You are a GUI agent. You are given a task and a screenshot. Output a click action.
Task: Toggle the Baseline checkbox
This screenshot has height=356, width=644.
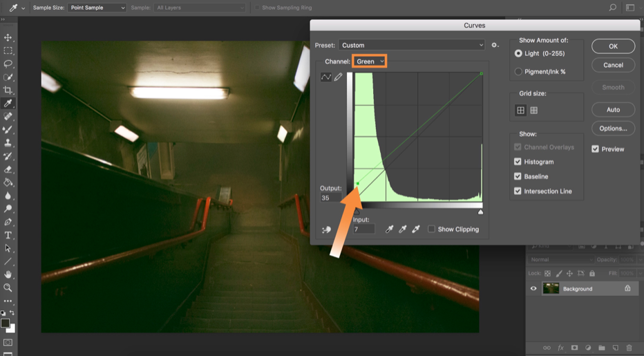pos(518,176)
